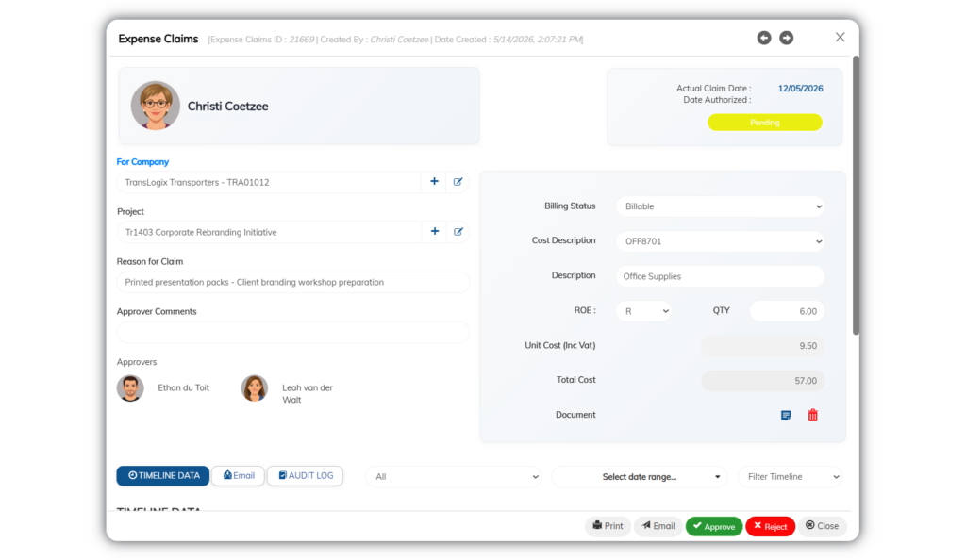The width and height of the screenshot is (966, 560).
Task: Edit the For Company entry icon
Action: (458, 182)
